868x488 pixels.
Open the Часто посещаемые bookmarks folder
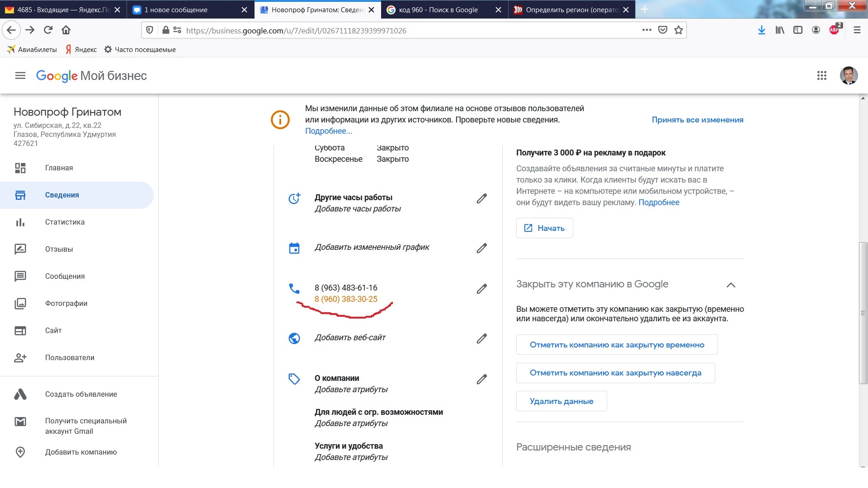pyautogui.click(x=140, y=50)
